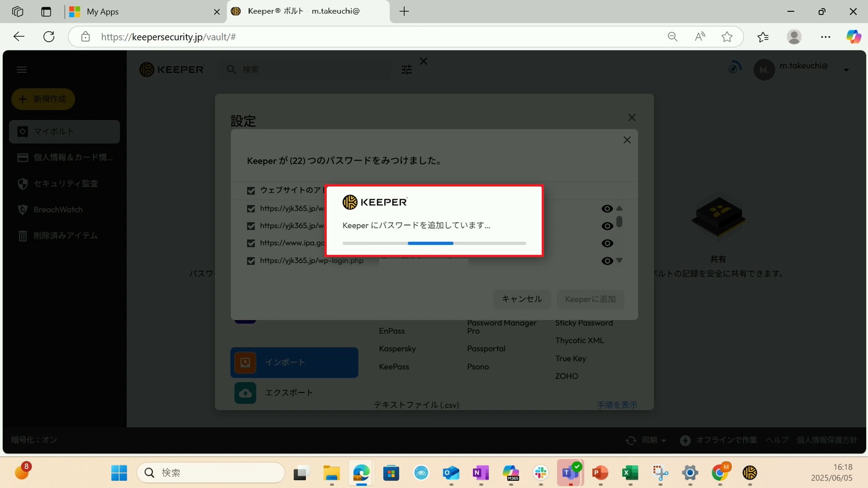This screenshot has height=488, width=868.
Task: Add this page to favorites star icon
Action: (726, 37)
